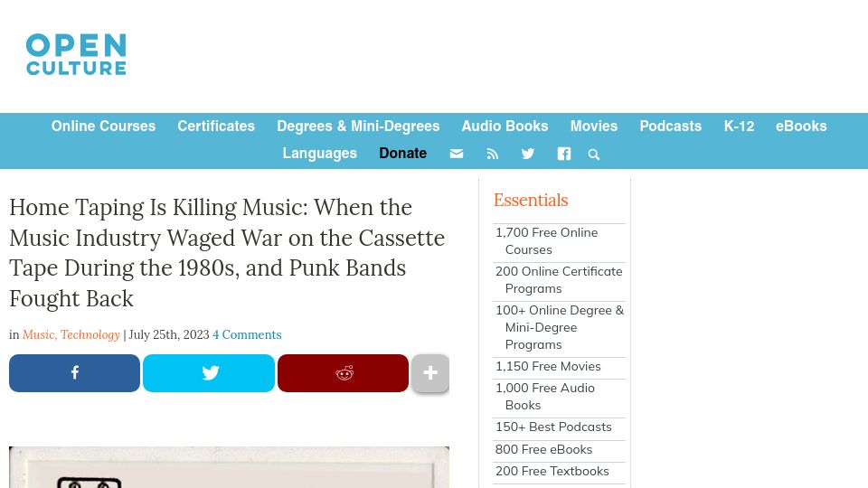Share article with blue Facebook button

tap(74, 373)
